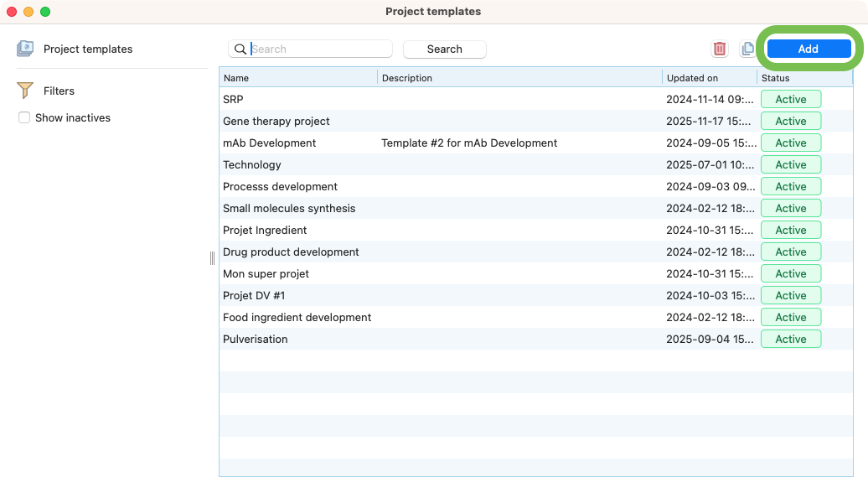Viewport: 868px width, 493px height.
Task: Click the magnifying glass search icon
Action: point(240,49)
